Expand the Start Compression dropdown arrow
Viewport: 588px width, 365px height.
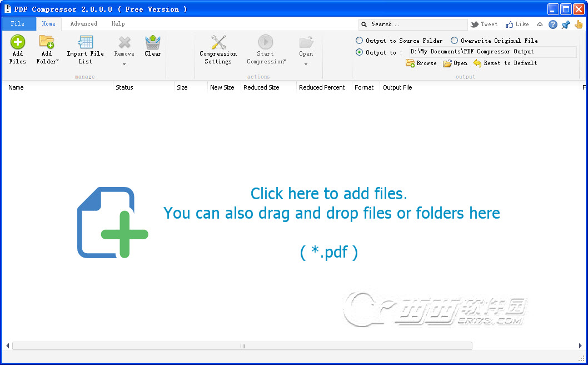point(285,61)
